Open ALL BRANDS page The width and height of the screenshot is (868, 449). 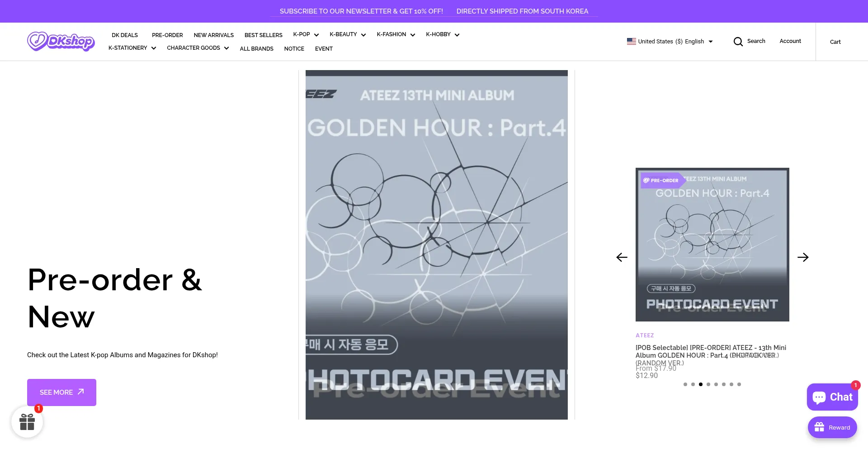(x=257, y=49)
